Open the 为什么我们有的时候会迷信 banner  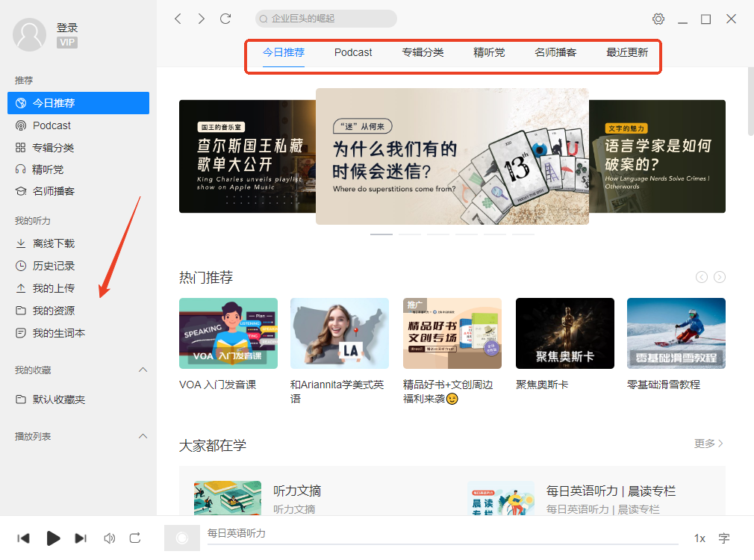pos(452,156)
